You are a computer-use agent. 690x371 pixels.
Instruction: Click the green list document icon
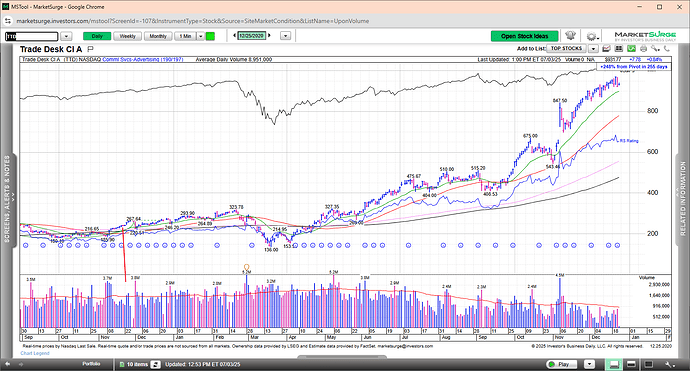tap(122, 364)
